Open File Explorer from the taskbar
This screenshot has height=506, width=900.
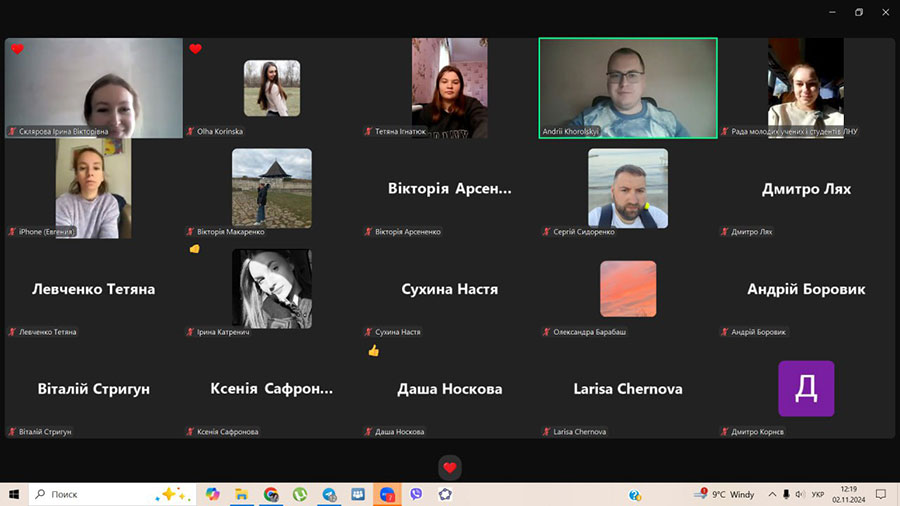pyautogui.click(x=241, y=494)
